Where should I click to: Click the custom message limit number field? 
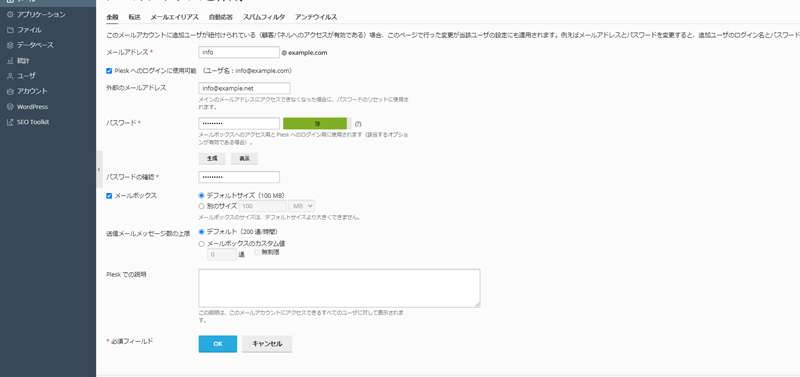222,255
